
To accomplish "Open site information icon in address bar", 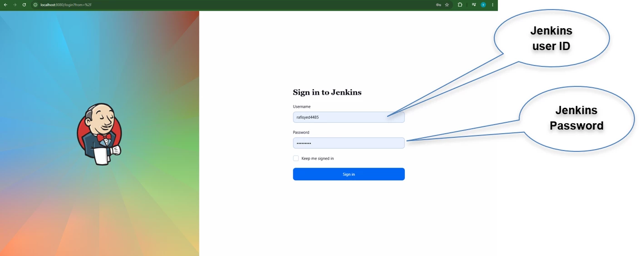I will [x=35, y=5].
